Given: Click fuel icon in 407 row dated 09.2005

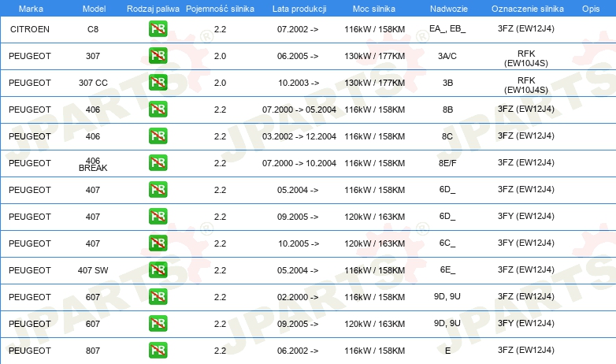Looking at the screenshot, I should click(x=158, y=216).
